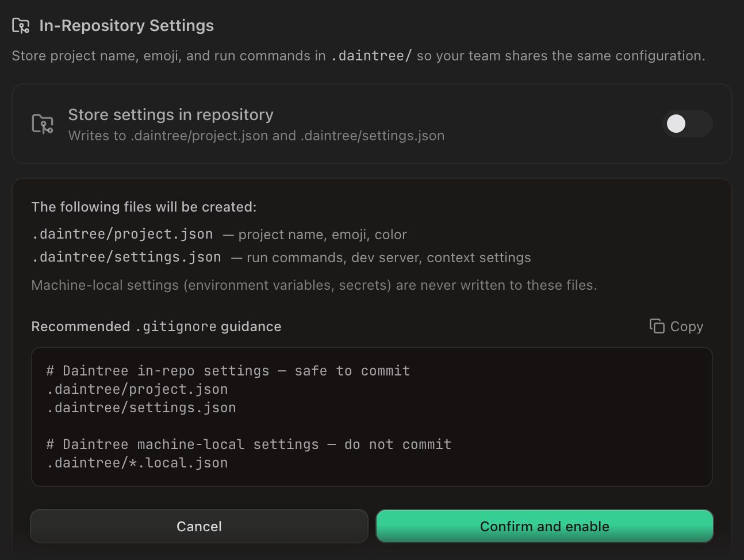This screenshot has width=744, height=560.
Task: Click .daintree/project.json line in code block
Action: click(137, 389)
